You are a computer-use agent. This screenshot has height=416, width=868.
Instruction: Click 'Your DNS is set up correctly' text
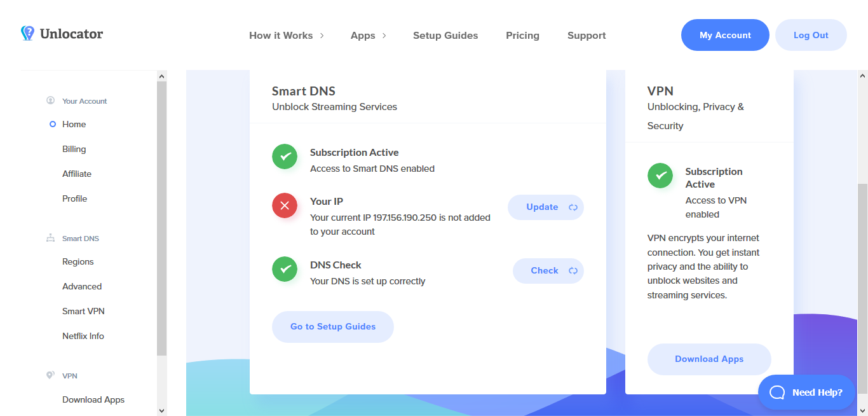[367, 281]
